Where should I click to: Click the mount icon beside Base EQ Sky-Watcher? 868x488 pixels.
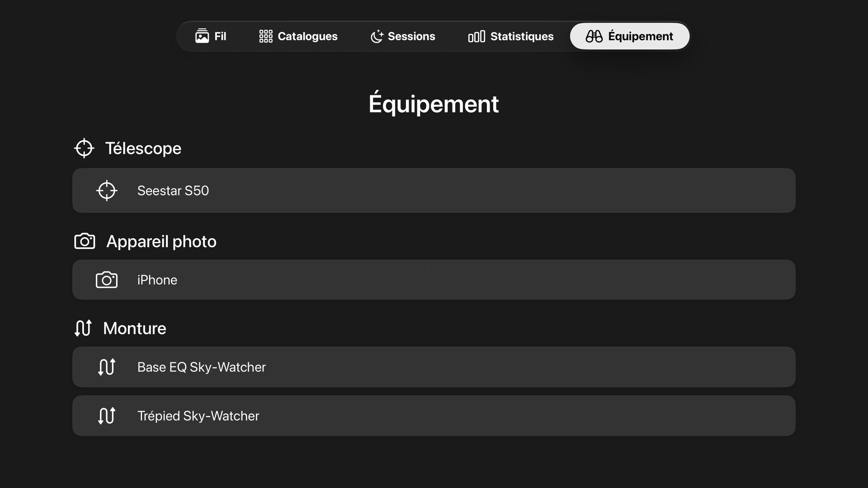click(107, 367)
